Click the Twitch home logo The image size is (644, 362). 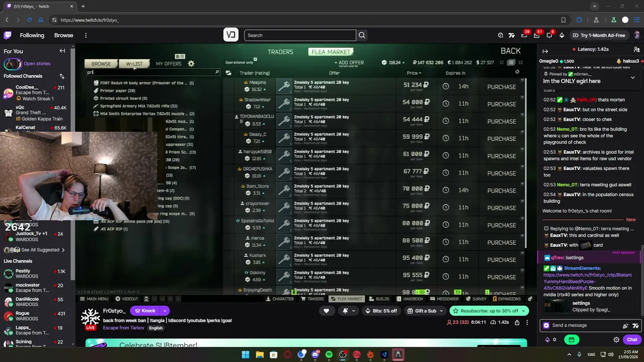point(8,35)
